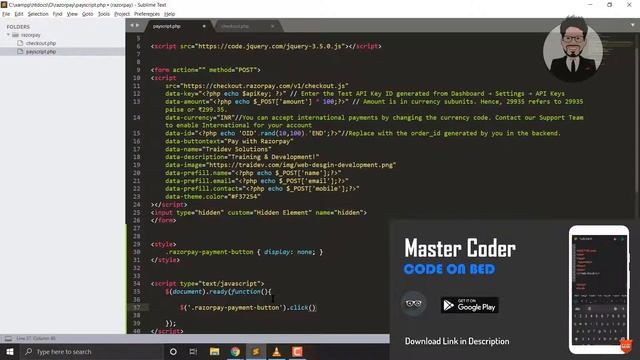Screen dimensions: 640x360
Task: Click the presenter avatar picture
Action: click(573, 48)
